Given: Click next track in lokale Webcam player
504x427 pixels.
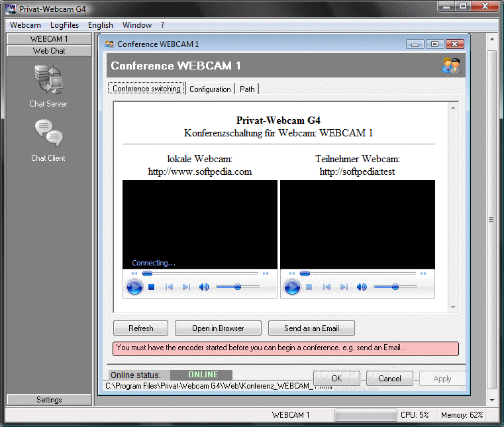Looking at the screenshot, I should click(x=186, y=287).
